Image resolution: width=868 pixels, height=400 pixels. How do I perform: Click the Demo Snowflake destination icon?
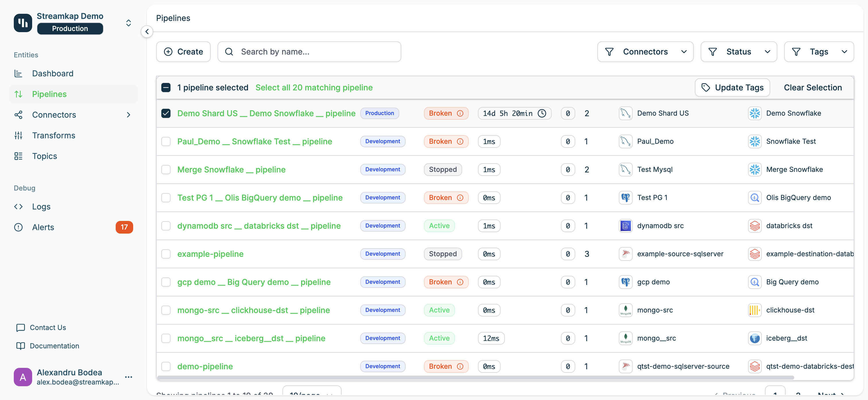pyautogui.click(x=754, y=113)
